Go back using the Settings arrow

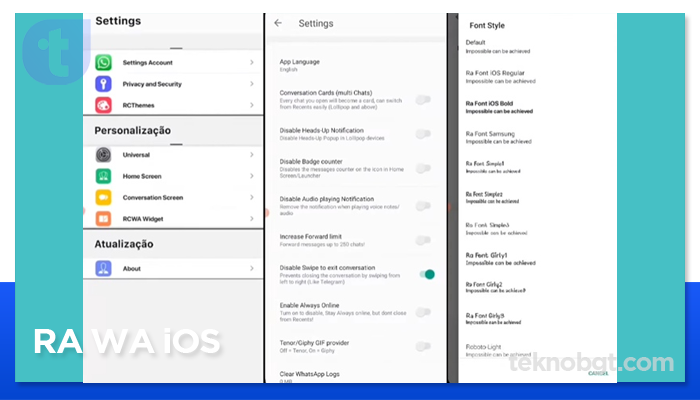[278, 23]
